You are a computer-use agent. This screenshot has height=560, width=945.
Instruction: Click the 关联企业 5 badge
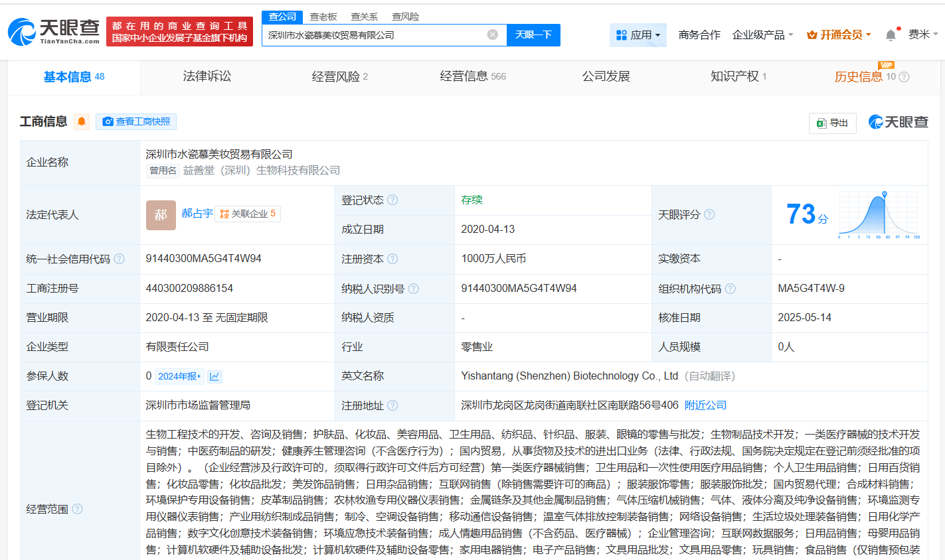click(x=248, y=214)
